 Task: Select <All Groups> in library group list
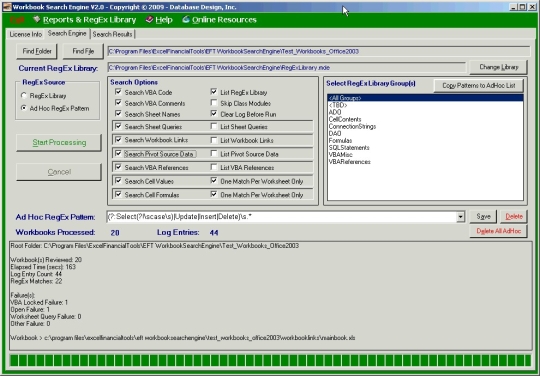click(x=425, y=98)
